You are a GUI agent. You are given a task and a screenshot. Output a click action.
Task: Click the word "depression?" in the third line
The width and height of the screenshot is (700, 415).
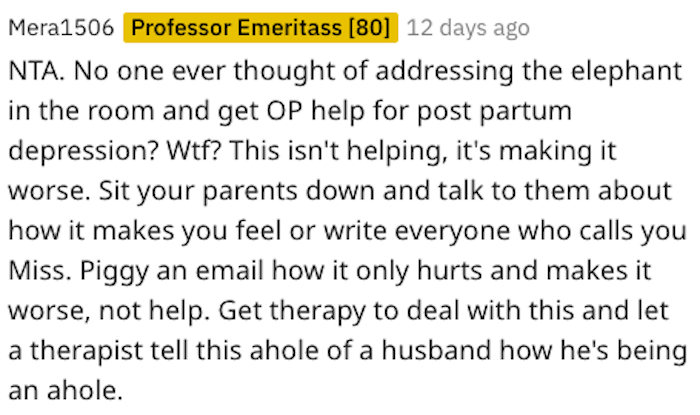(83, 151)
